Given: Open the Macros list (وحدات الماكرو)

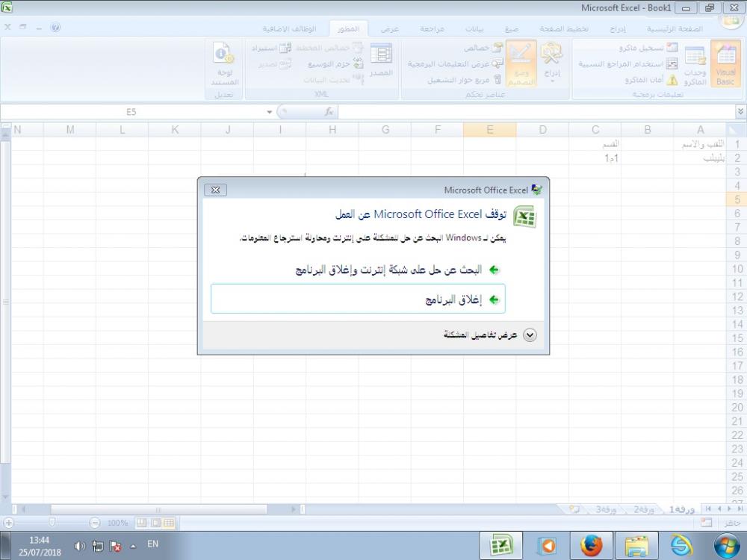Looking at the screenshot, I should click(x=695, y=63).
